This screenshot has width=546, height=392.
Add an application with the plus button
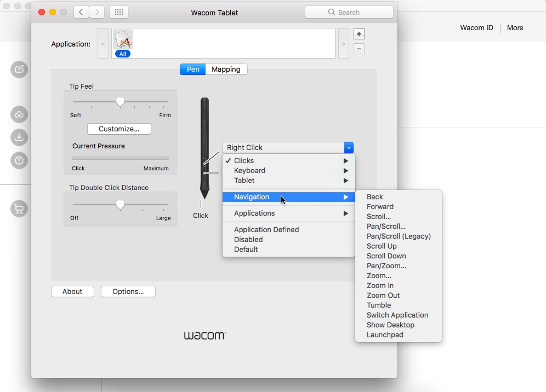click(x=359, y=34)
